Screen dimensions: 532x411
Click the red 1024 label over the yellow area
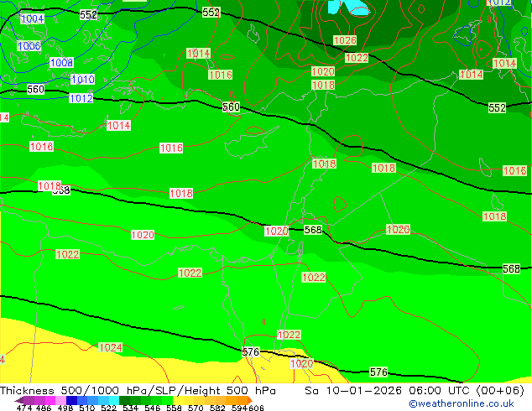point(111,347)
